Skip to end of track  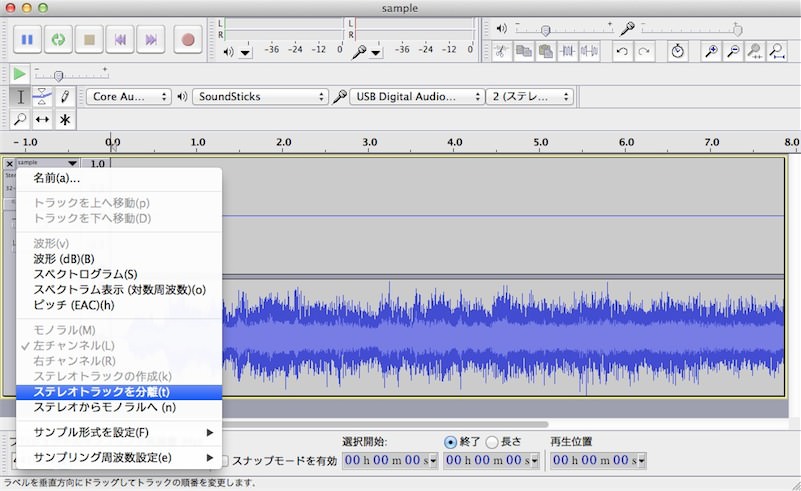(x=151, y=39)
